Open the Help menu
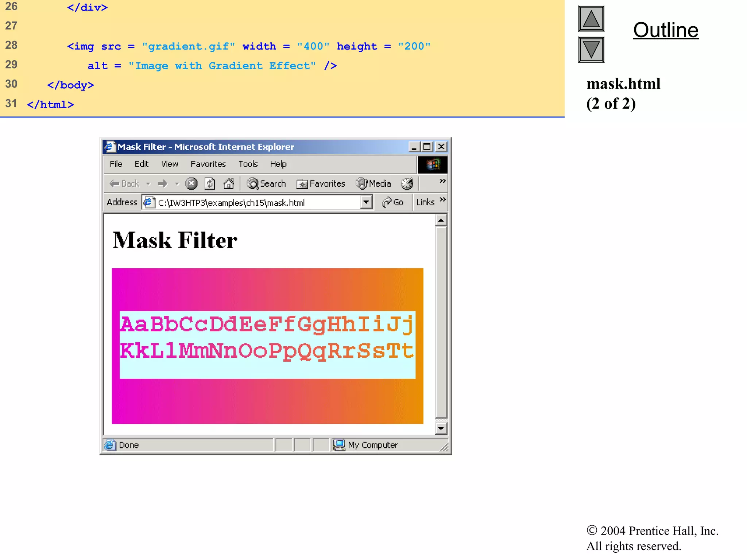Image resolution: width=747 pixels, height=560 pixels. point(278,164)
